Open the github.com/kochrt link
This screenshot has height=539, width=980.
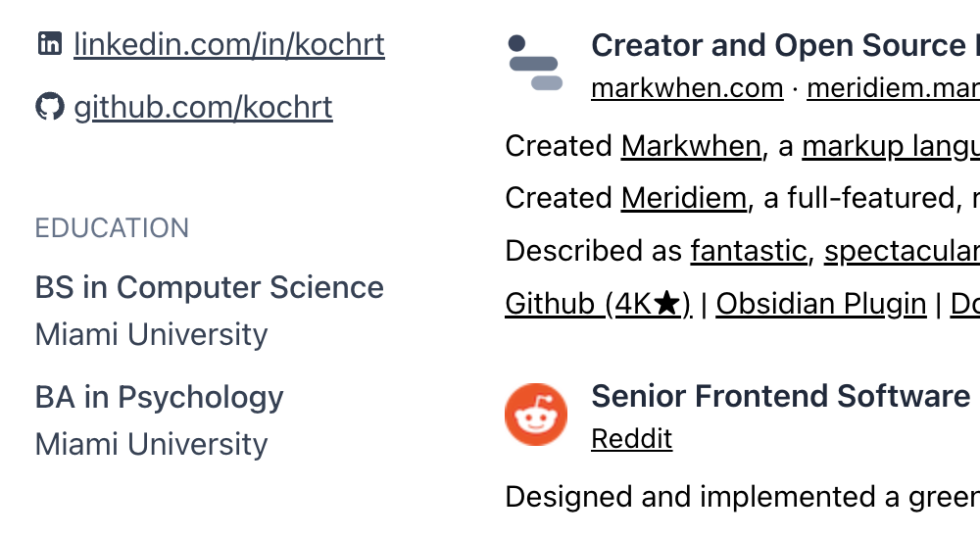(203, 107)
